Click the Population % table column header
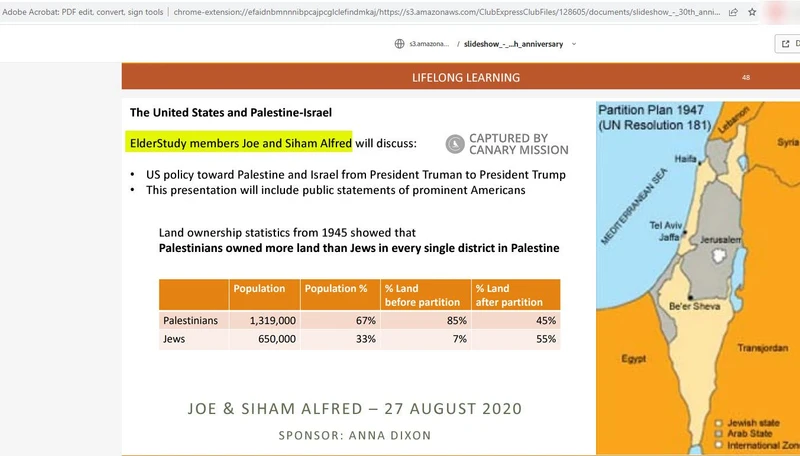The width and height of the screenshot is (800, 456). pos(336,289)
